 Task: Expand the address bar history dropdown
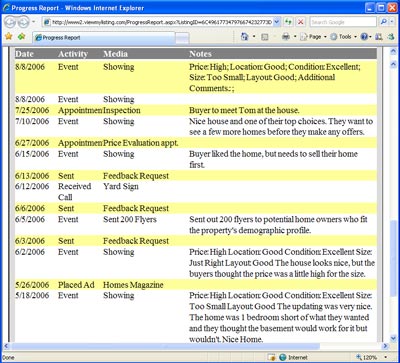(277, 22)
